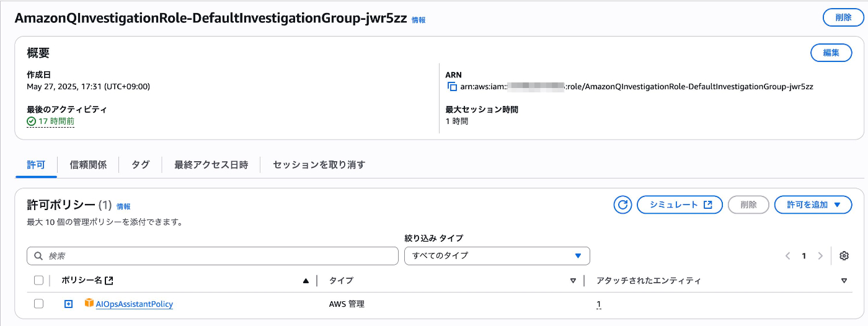Open the 最終アクセス日時 tab
This screenshot has height=326, width=868.
coord(211,165)
